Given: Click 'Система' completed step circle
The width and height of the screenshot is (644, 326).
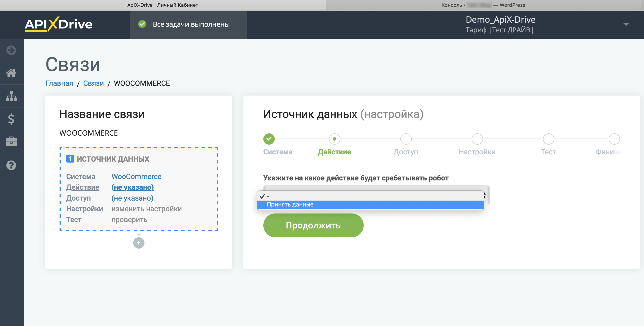Looking at the screenshot, I should click(269, 139).
